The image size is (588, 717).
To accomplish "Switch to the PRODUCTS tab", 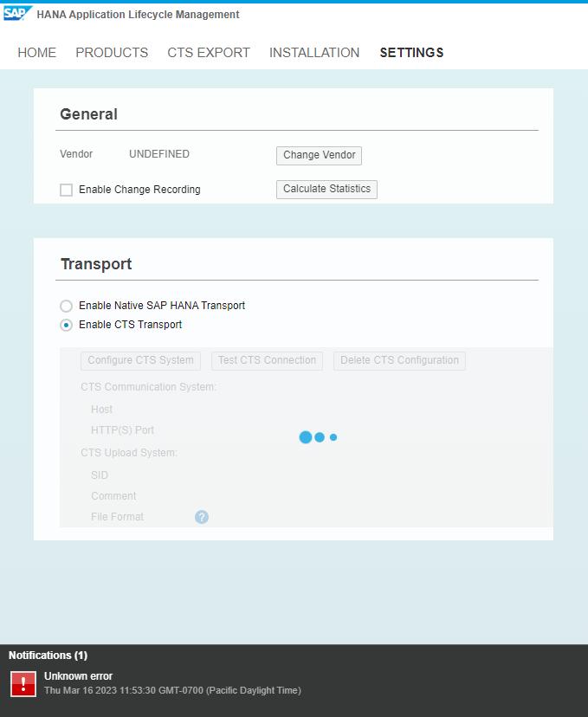I will coord(112,53).
